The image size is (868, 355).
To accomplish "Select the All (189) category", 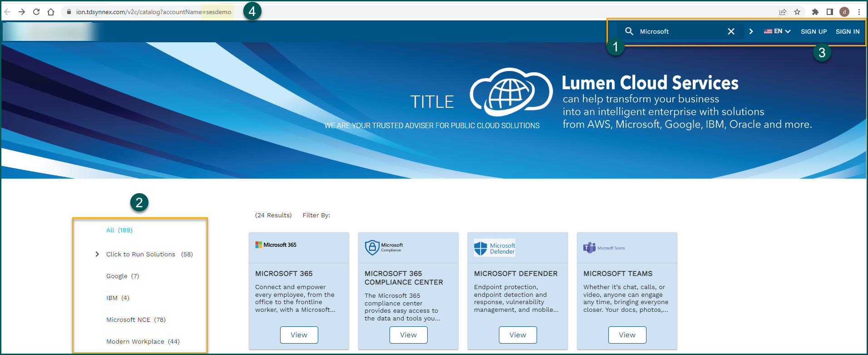I will click(x=119, y=230).
